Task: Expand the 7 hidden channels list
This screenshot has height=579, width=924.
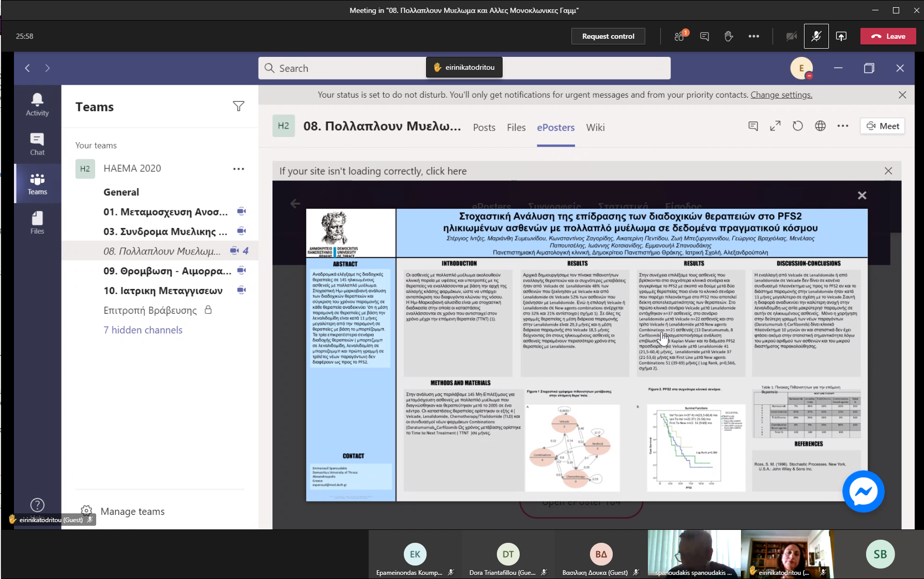Action: (143, 330)
